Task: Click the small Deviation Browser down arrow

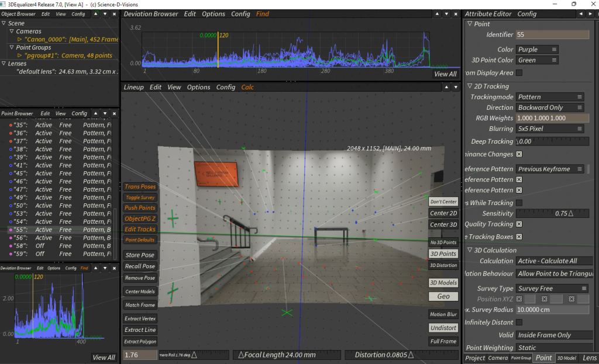Action: pyautogui.click(x=105, y=268)
